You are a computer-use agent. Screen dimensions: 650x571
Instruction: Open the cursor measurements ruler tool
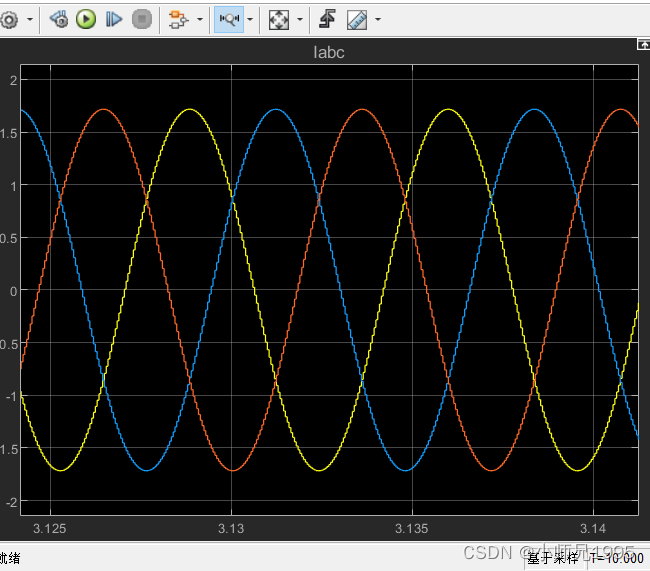click(357, 19)
